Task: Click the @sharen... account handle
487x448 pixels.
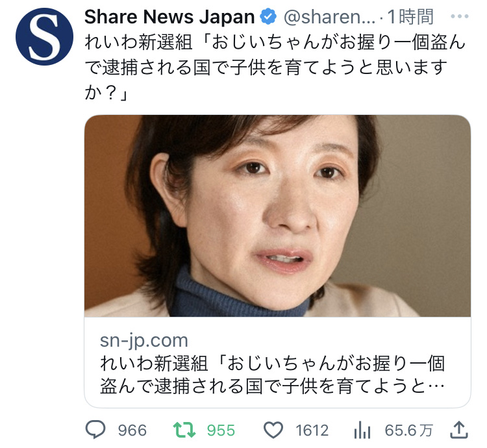Action: [x=329, y=17]
